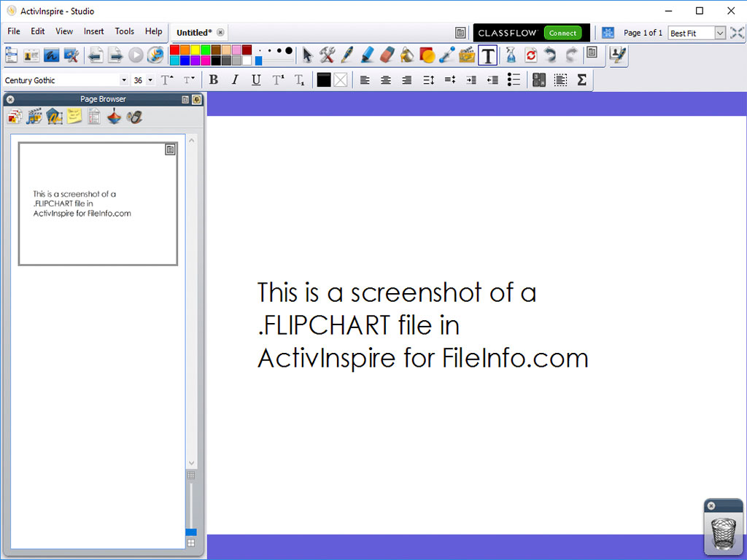The image size is (747, 560).
Task: Open the Edit menu
Action: [38, 31]
